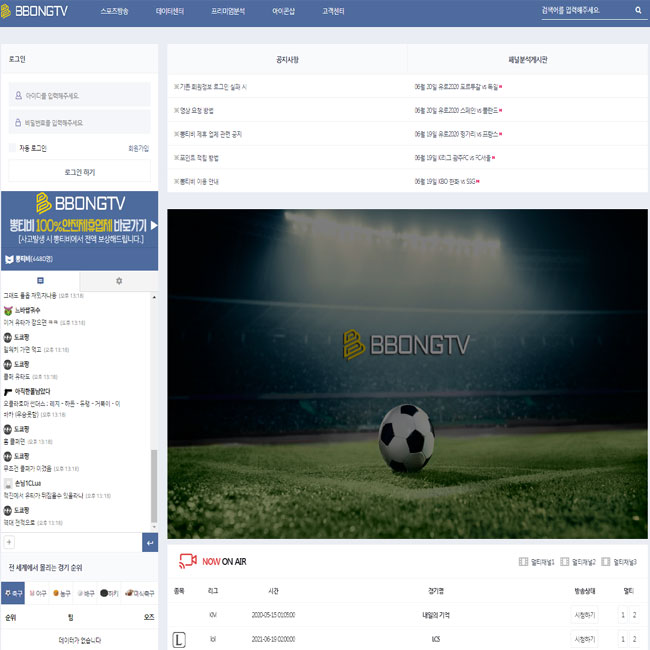
Task: Select the 미식축구 football ranking tab
Action: (x=140, y=593)
